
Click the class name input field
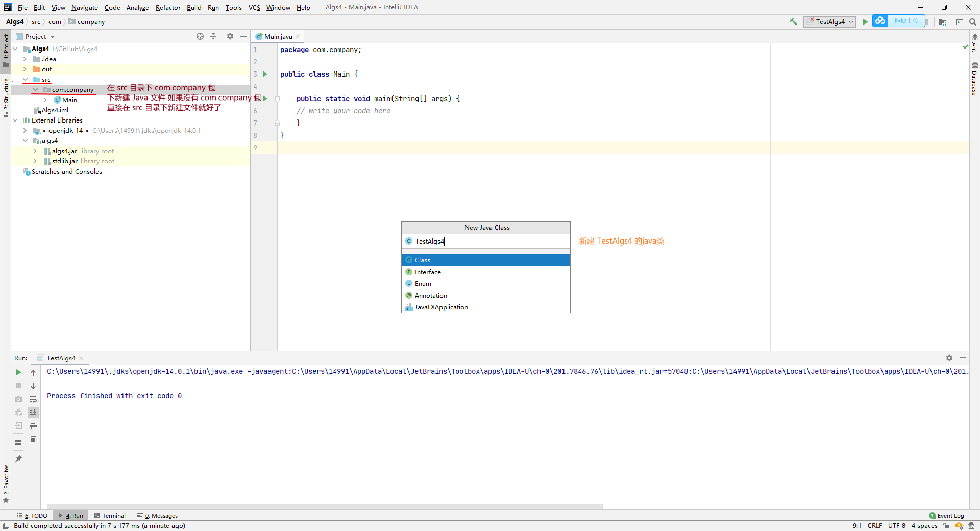(485, 241)
